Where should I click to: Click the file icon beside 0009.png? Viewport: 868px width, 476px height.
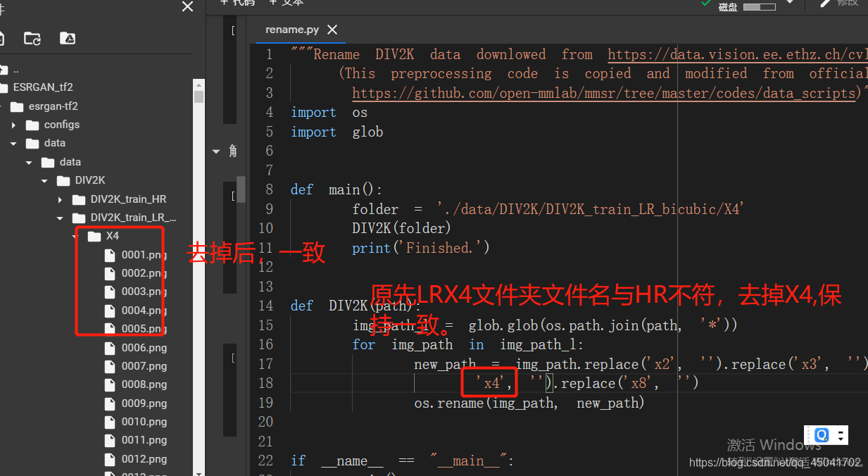point(110,403)
